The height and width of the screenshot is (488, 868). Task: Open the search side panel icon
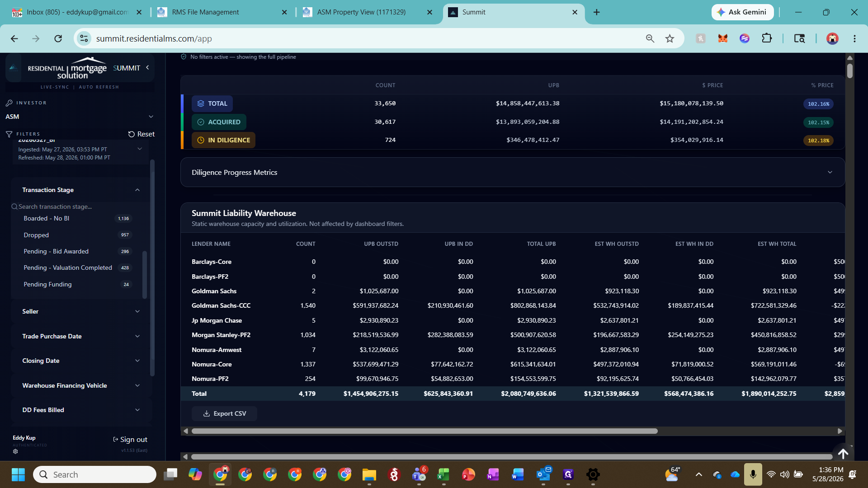[799, 38]
